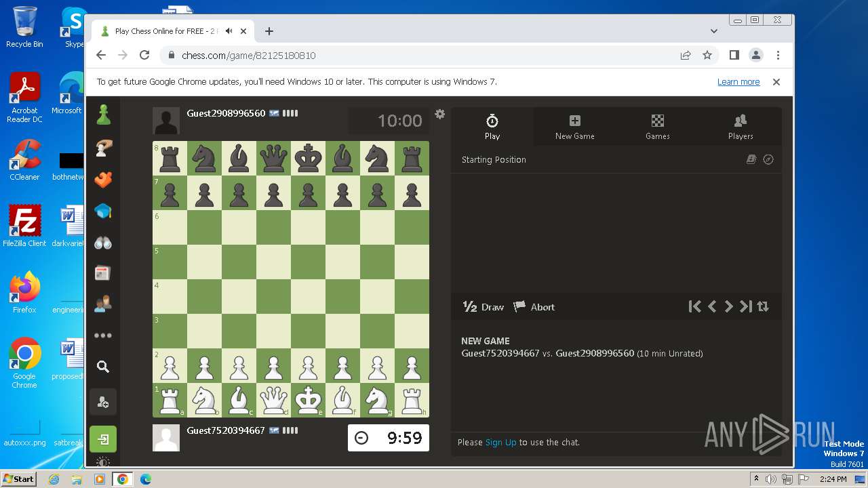Offer a Draw

pyautogui.click(x=484, y=307)
